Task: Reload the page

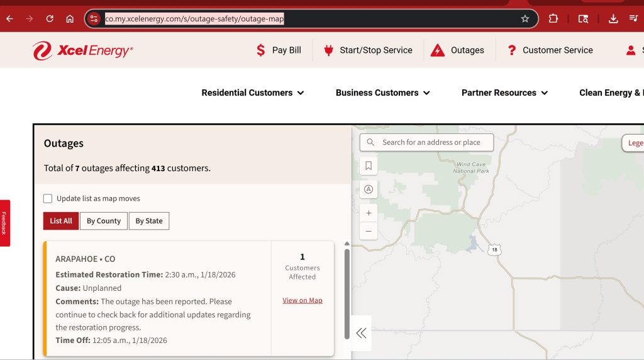Action: [50, 19]
